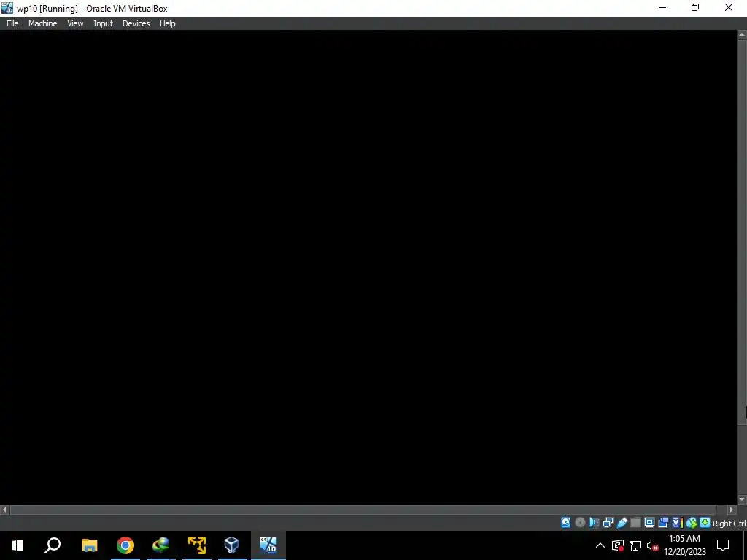
Task: Click the recording status icon
Action: [663, 523]
